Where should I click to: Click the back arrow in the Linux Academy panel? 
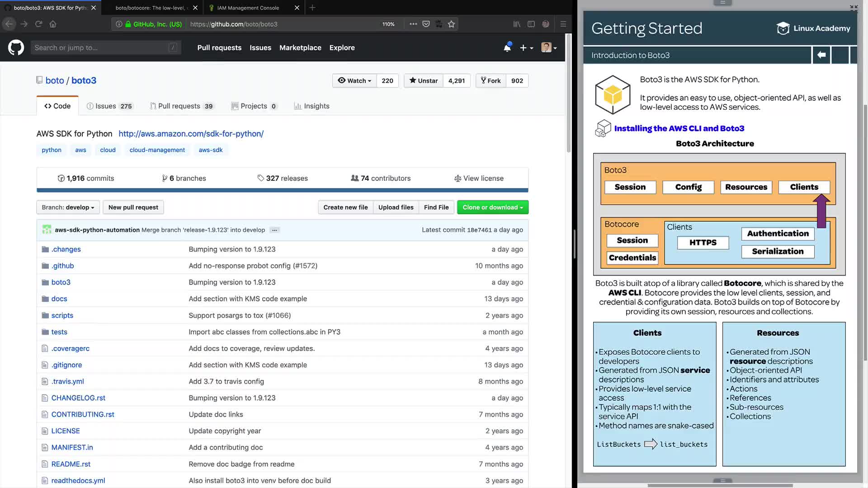coord(821,55)
